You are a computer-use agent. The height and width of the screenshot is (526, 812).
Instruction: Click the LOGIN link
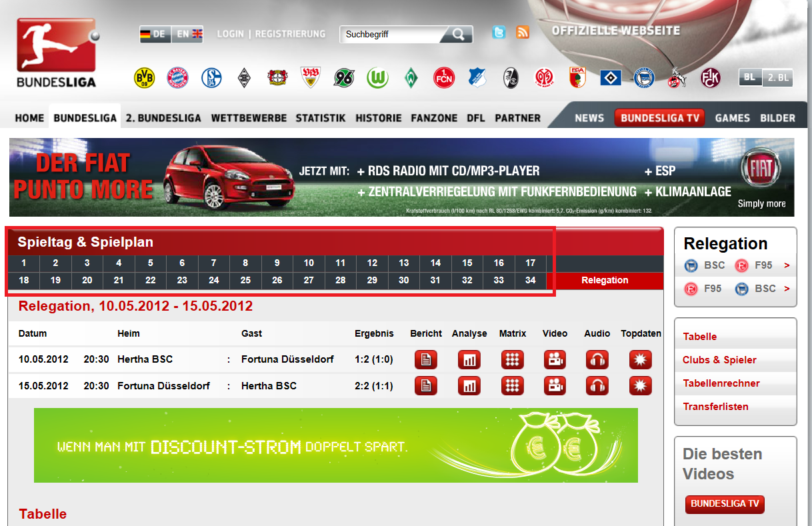(x=230, y=34)
